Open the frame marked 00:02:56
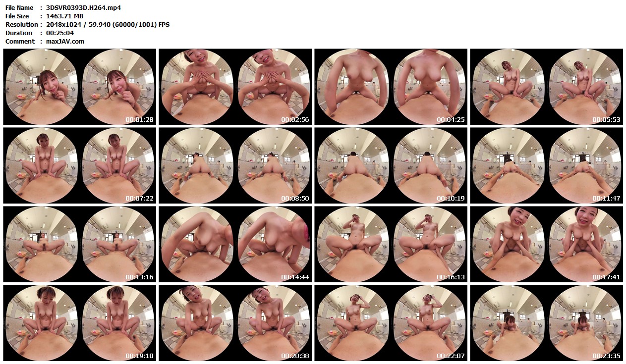 coord(235,87)
